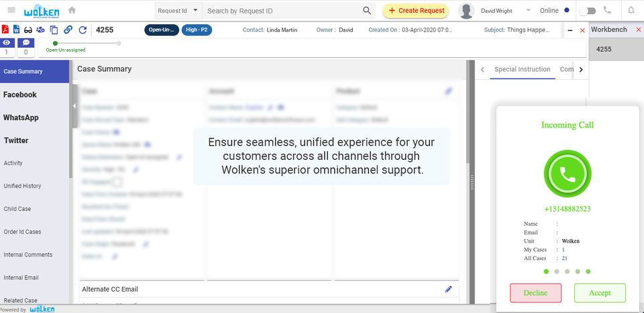Click David Wright's profile avatar

pos(466,11)
